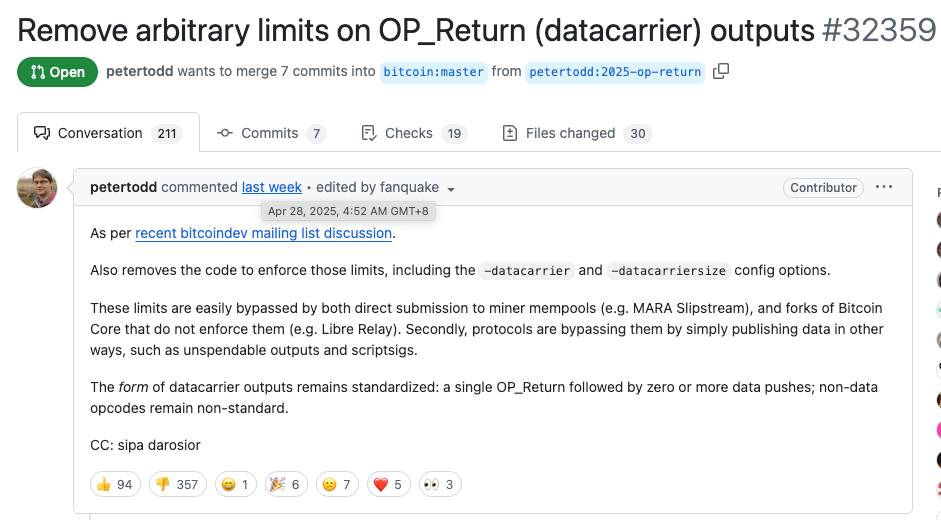941x520 pixels.
Task: Click the bitcoin:master base branch label
Action: 433,72
